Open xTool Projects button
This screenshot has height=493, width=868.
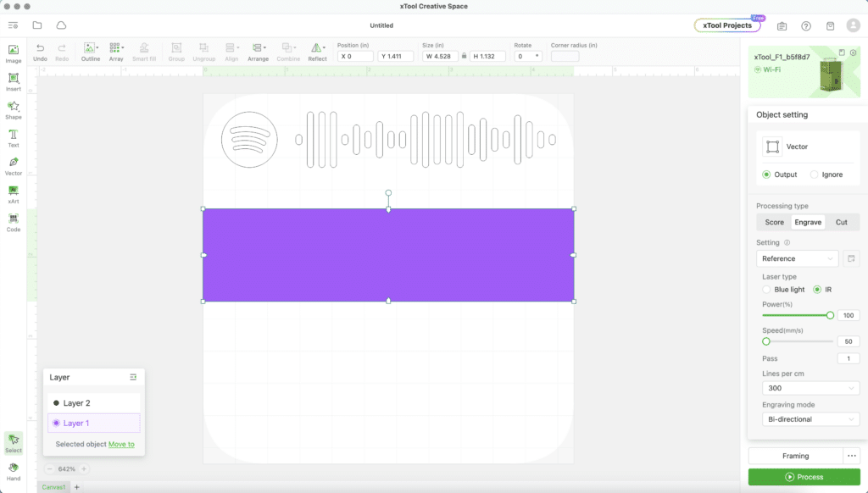click(x=726, y=25)
